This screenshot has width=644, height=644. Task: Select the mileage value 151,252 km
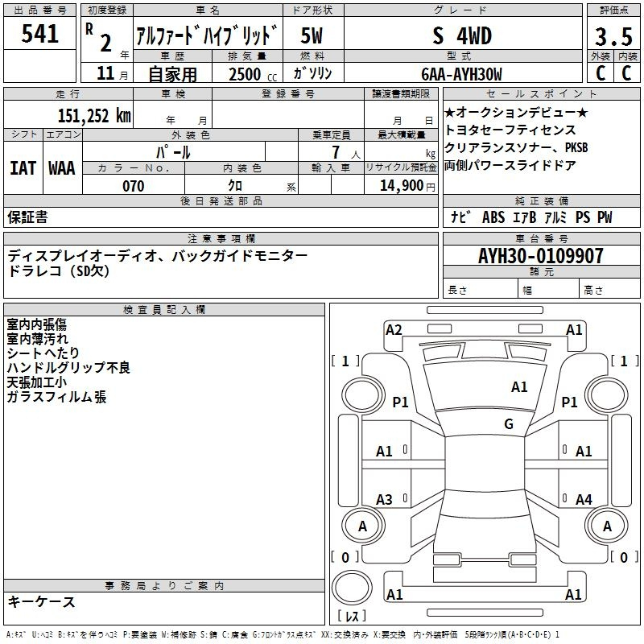(94, 115)
